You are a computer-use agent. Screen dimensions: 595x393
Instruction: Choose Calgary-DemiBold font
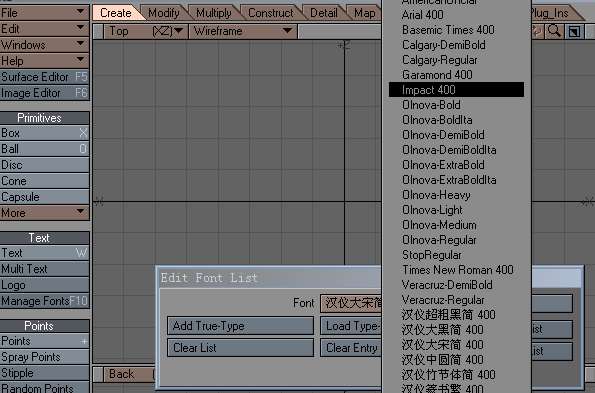click(x=456, y=45)
